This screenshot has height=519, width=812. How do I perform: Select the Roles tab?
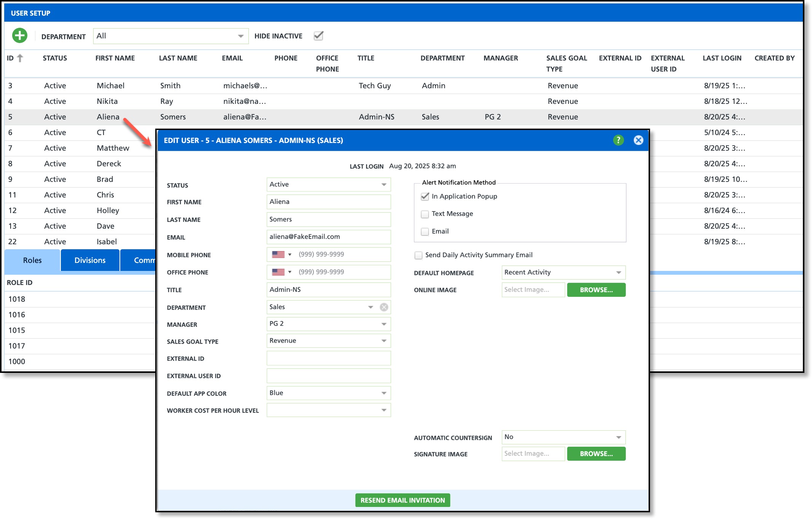point(32,260)
